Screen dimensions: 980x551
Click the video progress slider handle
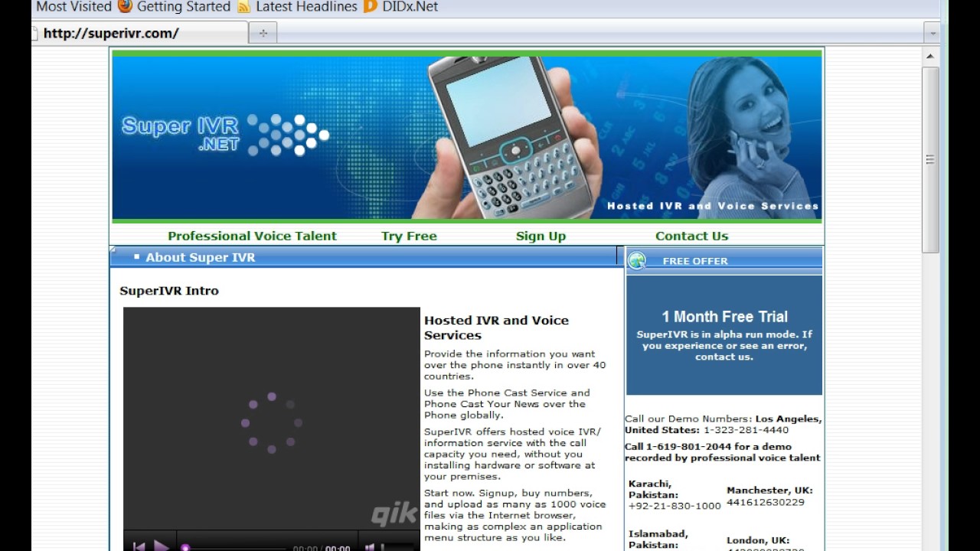[185, 548]
